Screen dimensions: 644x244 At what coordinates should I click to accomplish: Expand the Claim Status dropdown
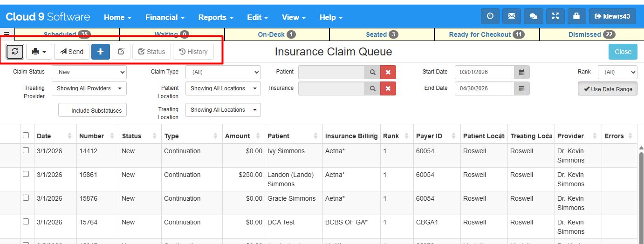(89, 72)
